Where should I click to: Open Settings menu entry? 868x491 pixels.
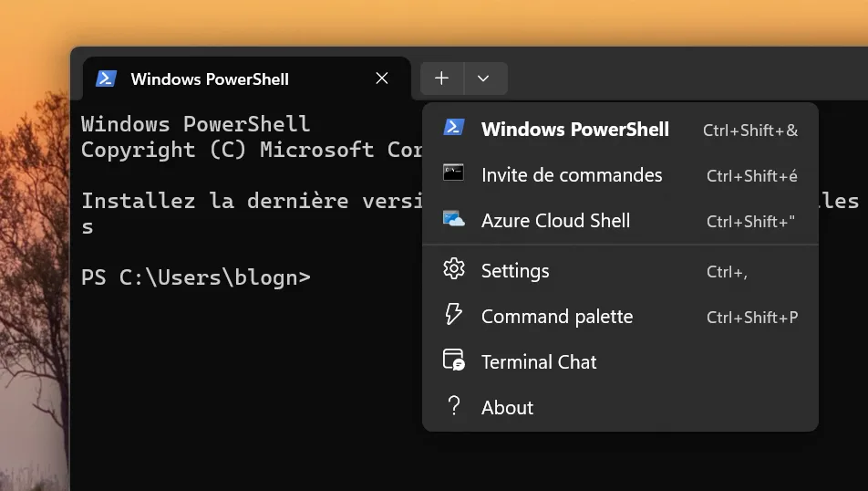pos(515,271)
